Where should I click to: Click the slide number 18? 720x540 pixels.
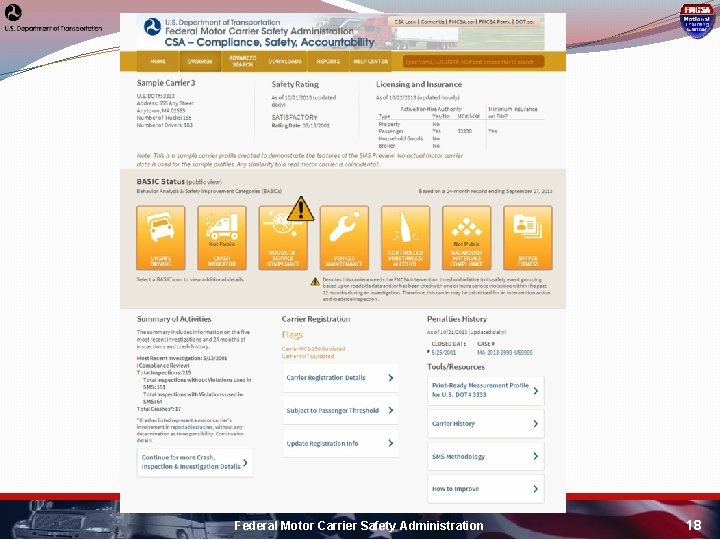694,525
